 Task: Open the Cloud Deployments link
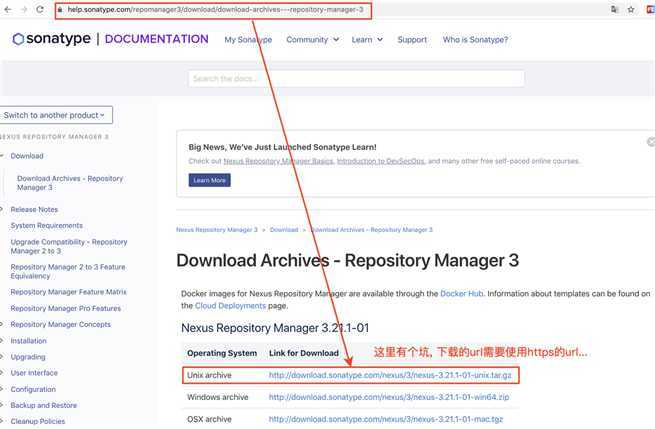pyautogui.click(x=230, y=306)
